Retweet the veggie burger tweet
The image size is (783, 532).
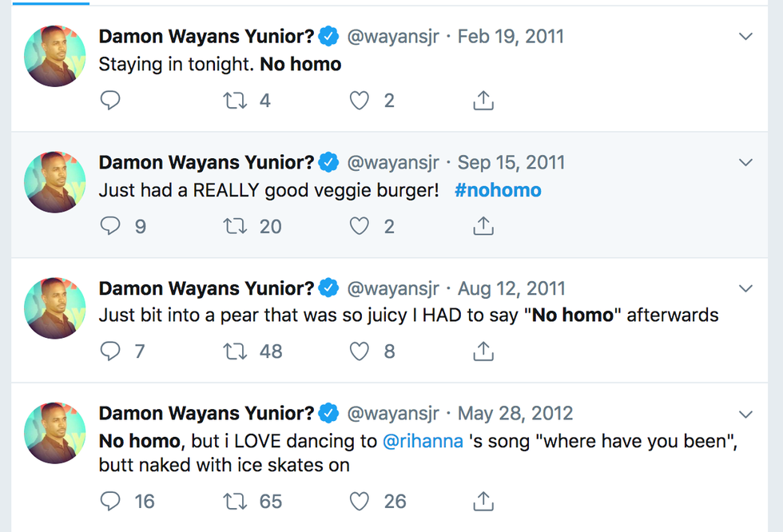(x=235, y=226)
